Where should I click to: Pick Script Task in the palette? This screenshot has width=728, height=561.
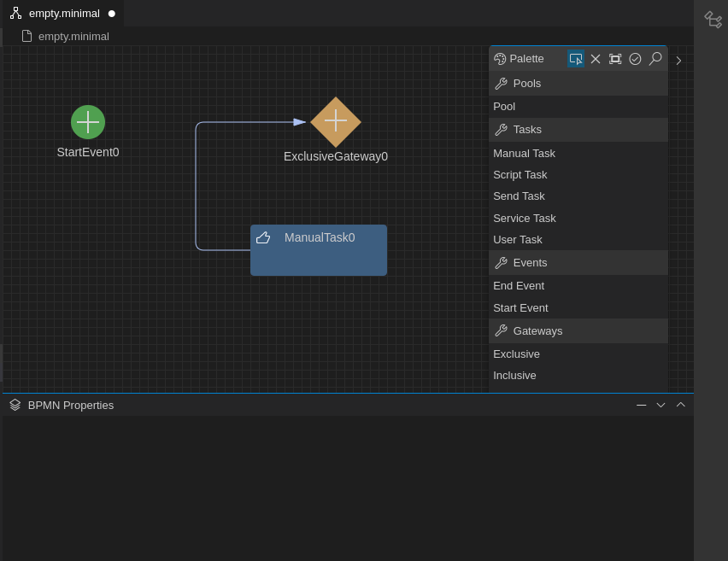point(578,174)
